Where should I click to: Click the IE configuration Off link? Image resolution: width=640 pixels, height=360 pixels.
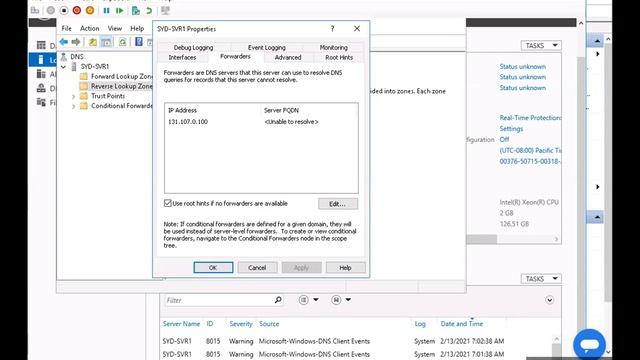(x=504, y=140)
